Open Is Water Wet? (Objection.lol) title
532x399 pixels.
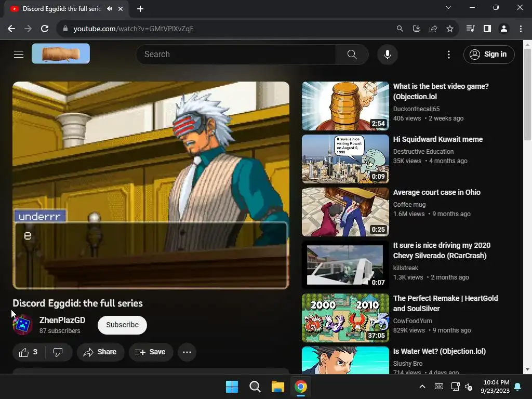coord(440,351)
